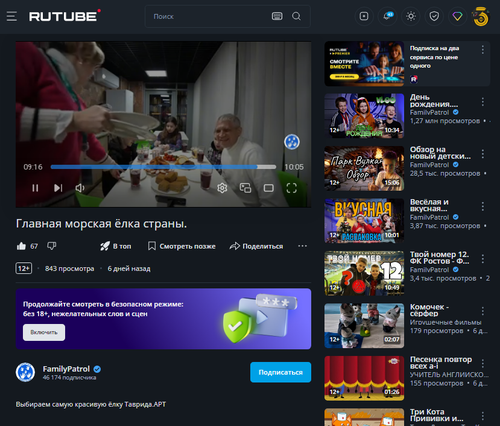Focus the 'Поиск' search field
500x426 pixels.
208,16
